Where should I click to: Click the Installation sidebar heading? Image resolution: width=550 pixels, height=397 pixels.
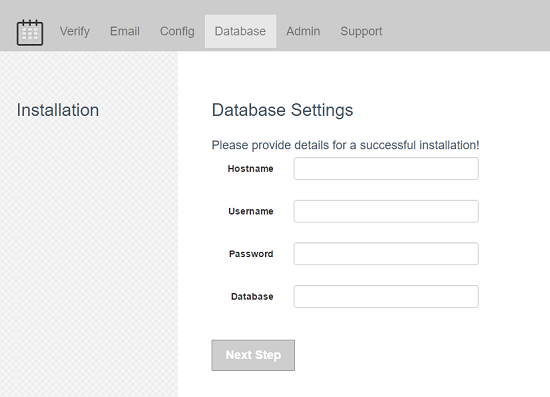tap(58, 110)
